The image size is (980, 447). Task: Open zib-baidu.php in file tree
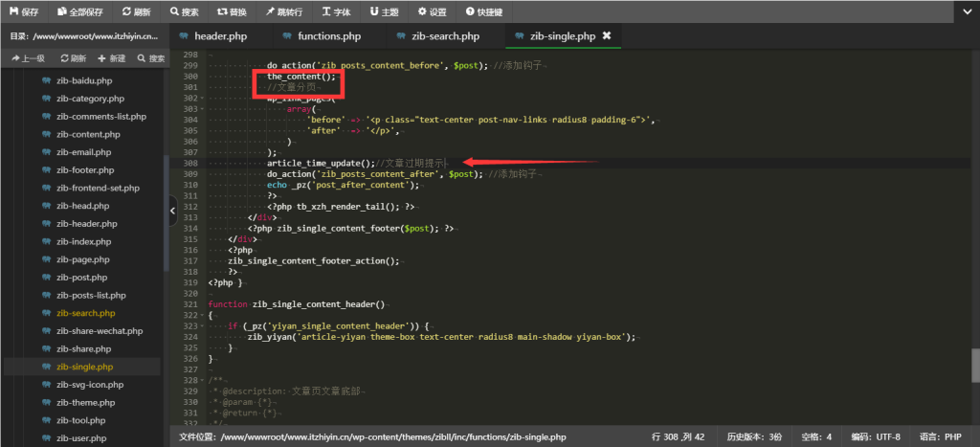82,80
